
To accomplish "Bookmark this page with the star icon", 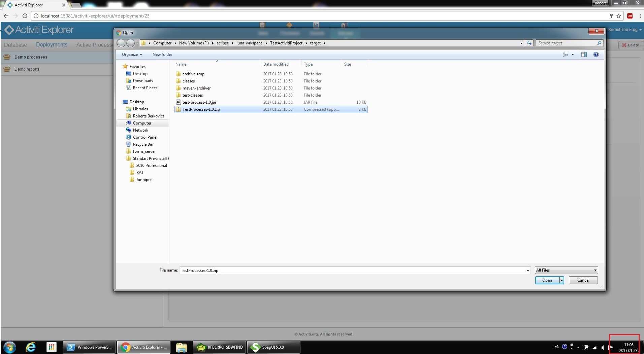I will 619,16.
